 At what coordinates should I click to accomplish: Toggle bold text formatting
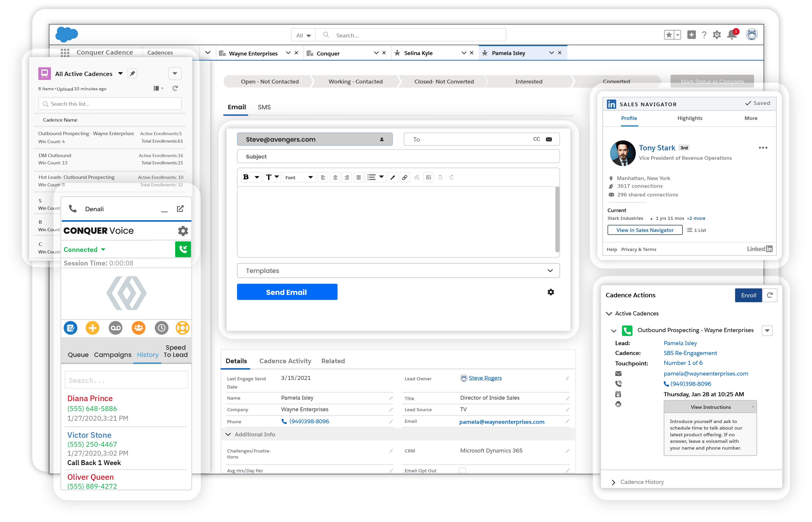click(x=246, y=177)
